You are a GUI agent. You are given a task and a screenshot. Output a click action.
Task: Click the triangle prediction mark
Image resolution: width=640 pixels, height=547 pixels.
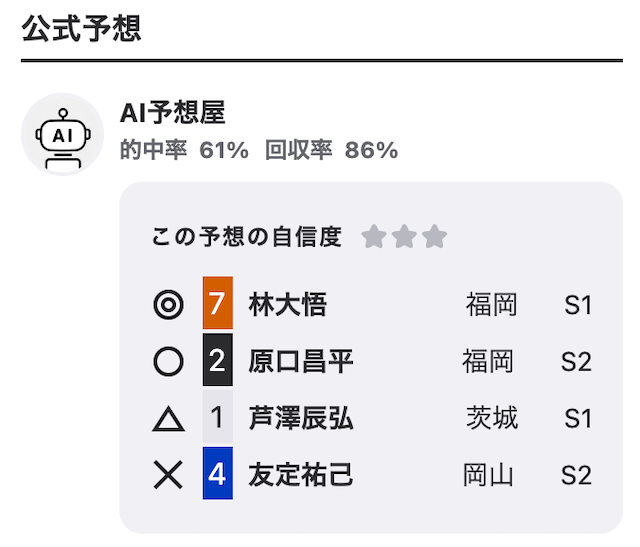click(x=168, y=419)
